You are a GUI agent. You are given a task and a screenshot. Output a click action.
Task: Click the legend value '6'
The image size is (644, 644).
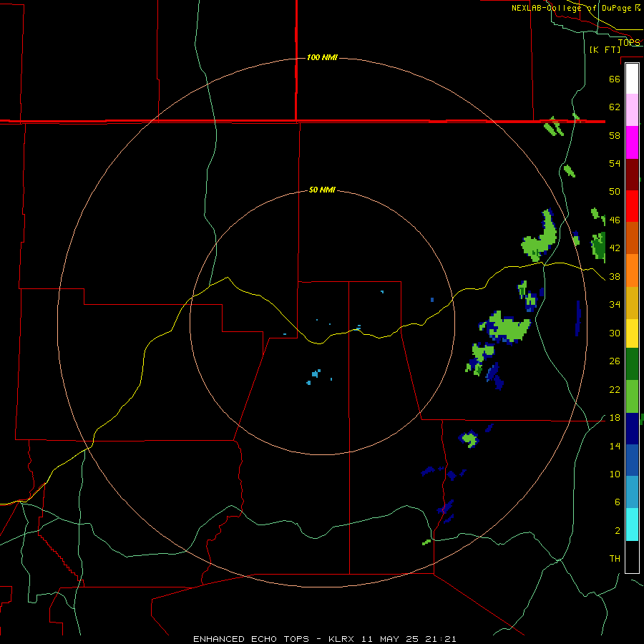[x=617, y=502]
